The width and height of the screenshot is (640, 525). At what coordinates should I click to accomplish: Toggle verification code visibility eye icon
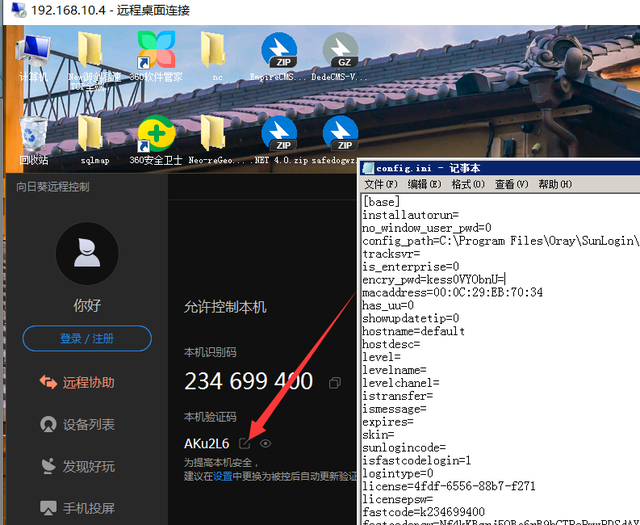265,443
